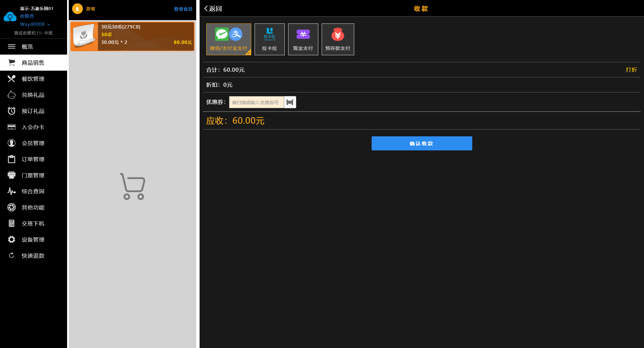The image size is (644, 348).
Task: Click the gift exchange icon
Action: tap(11, 95)
